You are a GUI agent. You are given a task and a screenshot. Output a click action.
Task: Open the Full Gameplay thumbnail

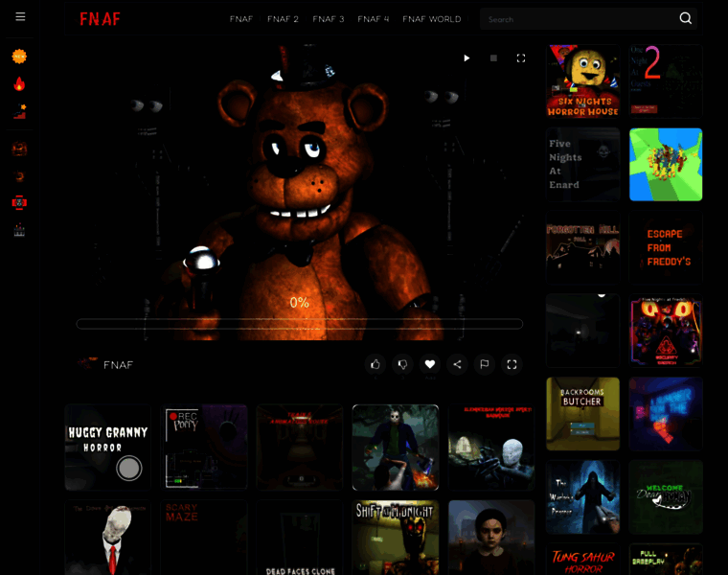click(666, 560)
